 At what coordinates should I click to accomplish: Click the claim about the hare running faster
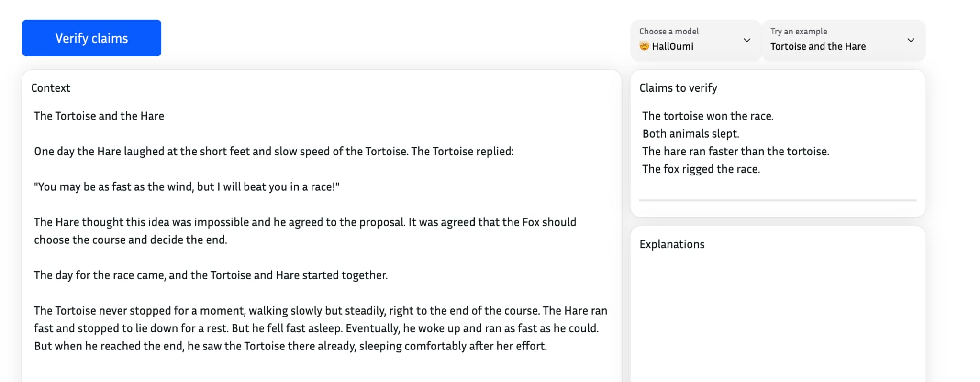pos(735,152)
